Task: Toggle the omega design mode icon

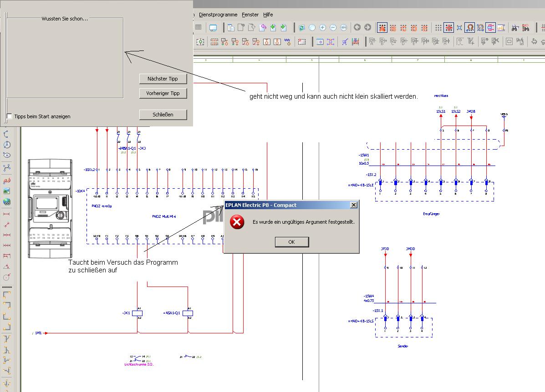Action: pyautogui.click(x=469, y=28)
